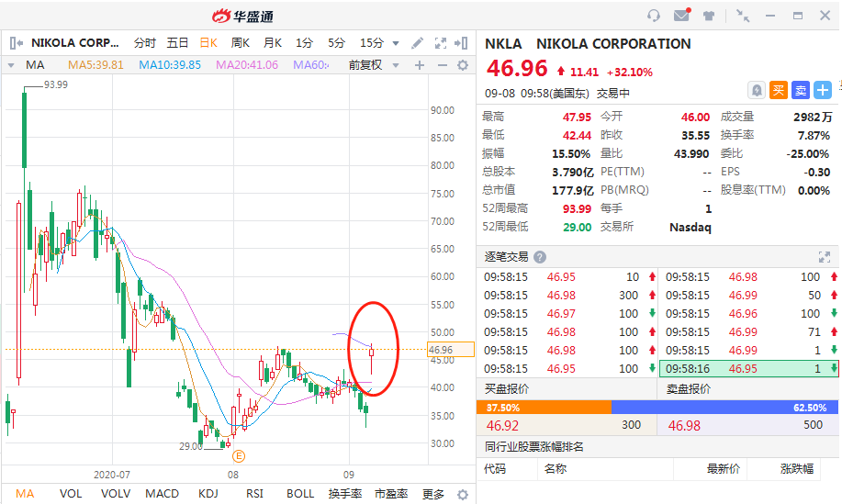The width and height of the screenshot is (842, 504).
Task: Switch to 分时 intraday chart
Action: tap(144, 43)
